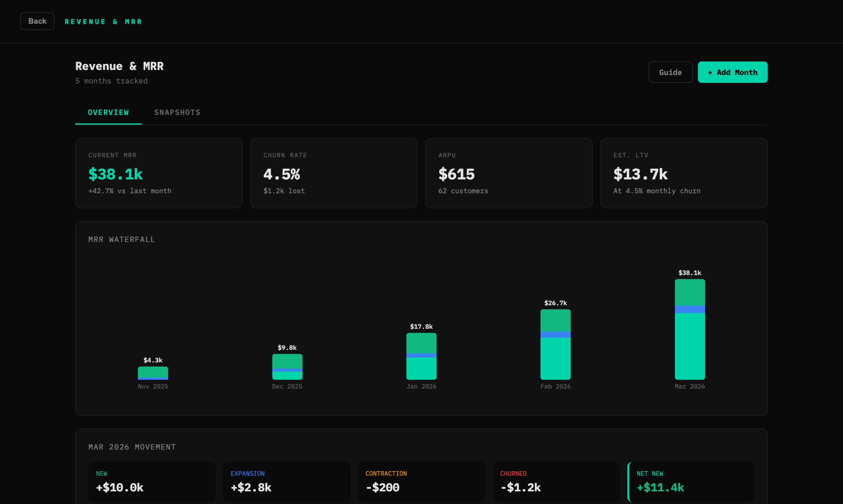Click the Contraction movement tile
The image size is (843, 504).
pos(421,481)
